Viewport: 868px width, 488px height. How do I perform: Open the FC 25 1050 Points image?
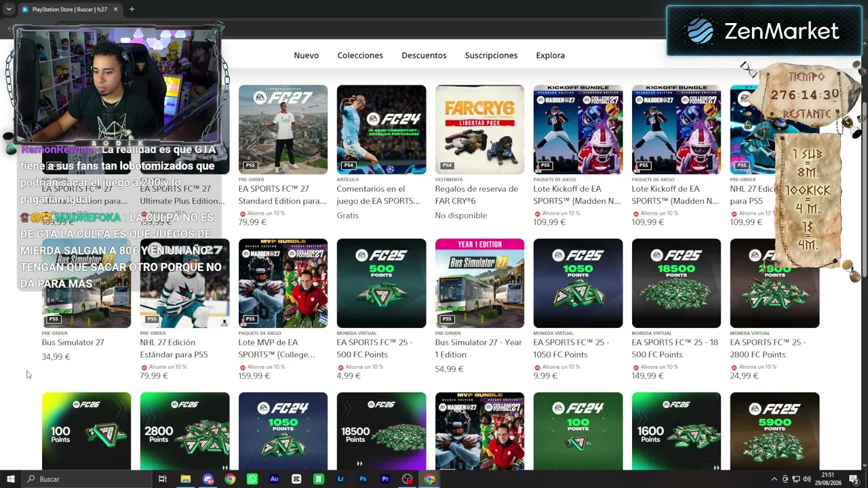(x=578, y=283)
